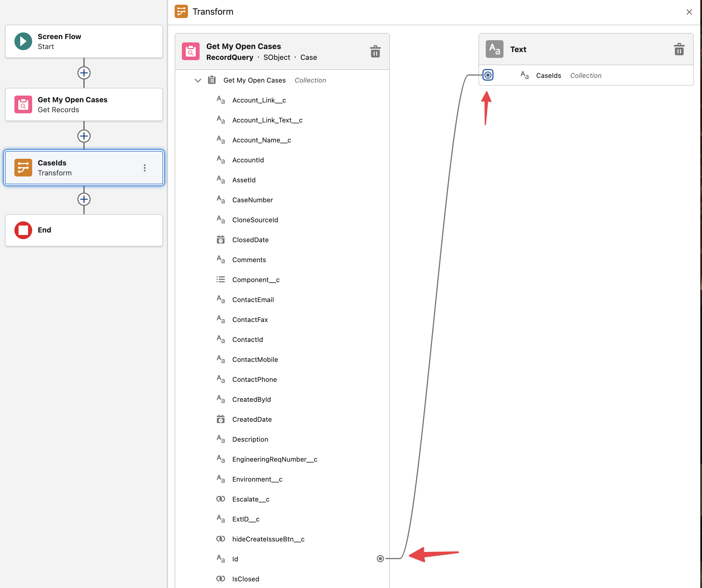Viewport: 702px width, 588px height.
Task: Delete the Get My Open Cases source
Action: [x=375, y=52]
